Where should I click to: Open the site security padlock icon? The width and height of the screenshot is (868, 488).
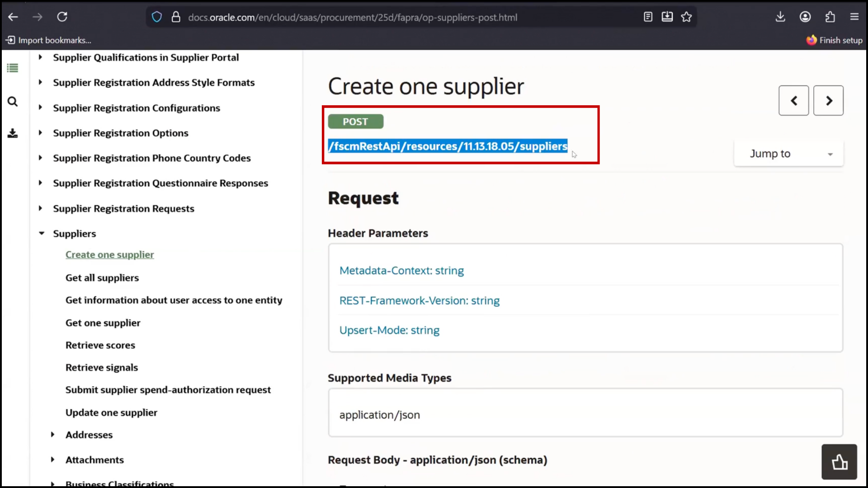176,17
